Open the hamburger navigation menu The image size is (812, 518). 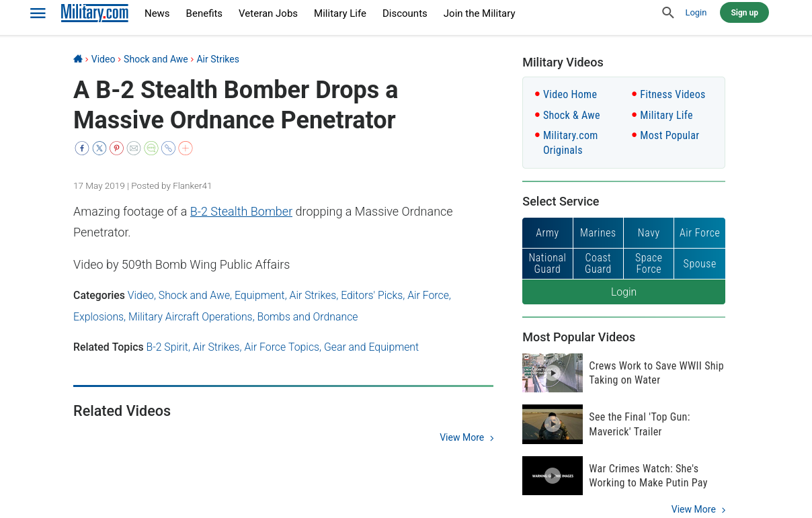pyautogui.click(x=38, y=13)
